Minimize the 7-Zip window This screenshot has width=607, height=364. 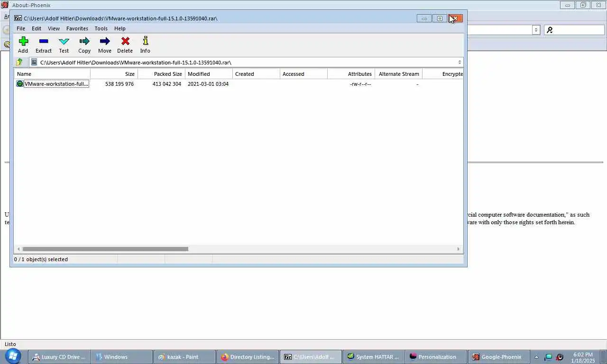point(424,18)
